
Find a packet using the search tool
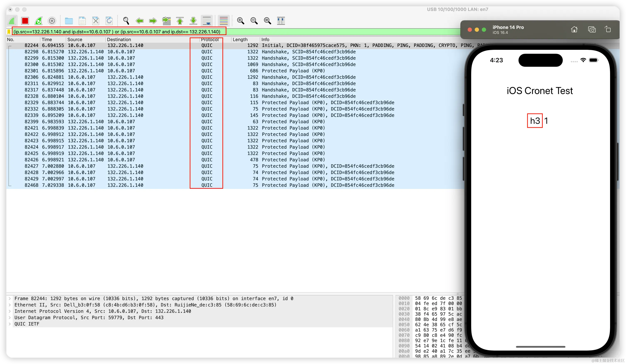pos(126,21)
